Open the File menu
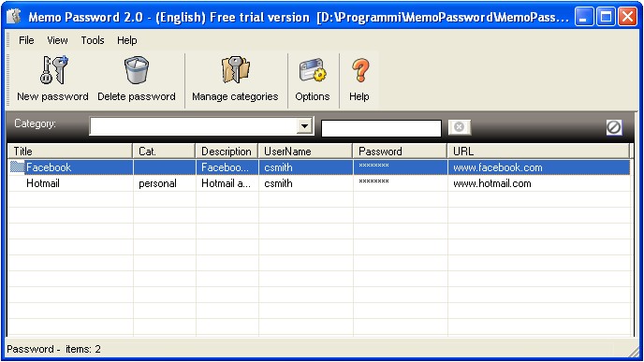This screenshot has height=362, width=644. click(x=26, y=40)
